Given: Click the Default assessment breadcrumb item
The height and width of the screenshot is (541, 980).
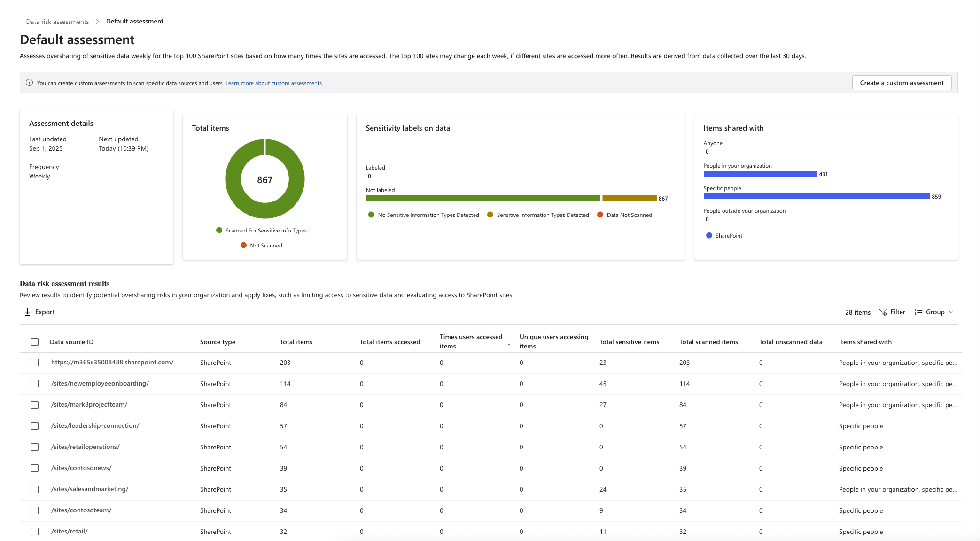Looking at the screenshot, I should (134, 21).
